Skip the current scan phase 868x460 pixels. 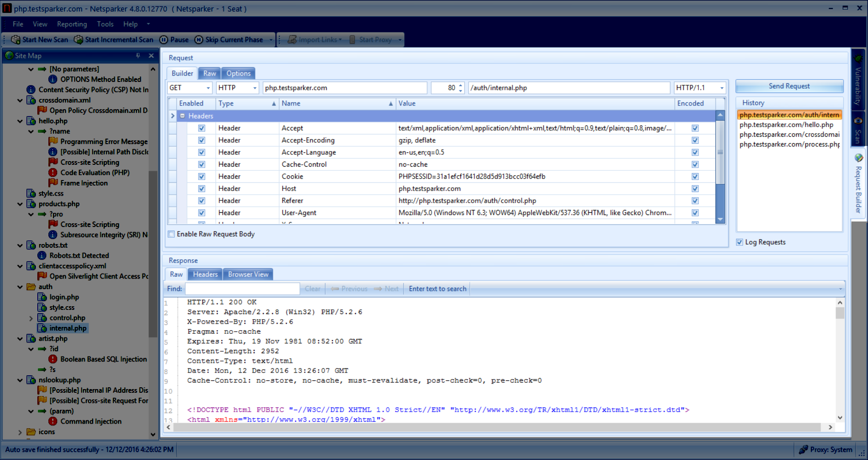tap(231, 40)
